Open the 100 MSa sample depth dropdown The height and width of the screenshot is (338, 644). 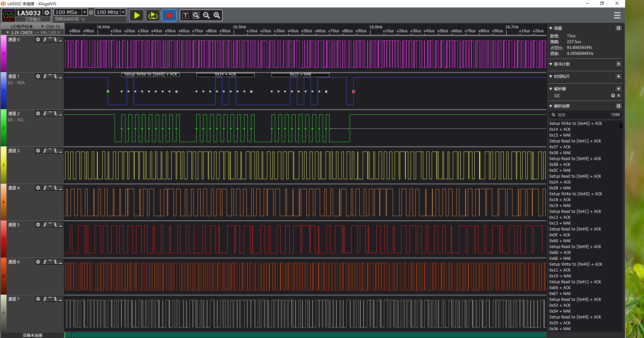pos(85,12)
